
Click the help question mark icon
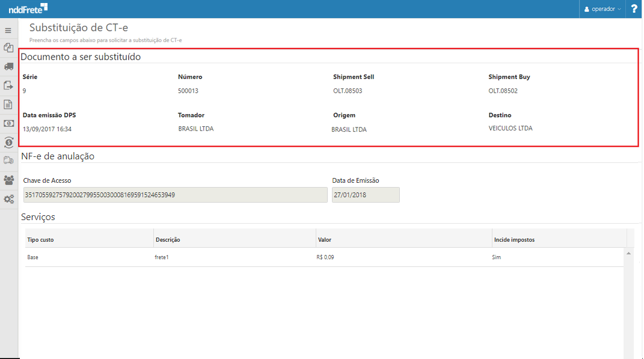pyautogui.click(x=634, y=9)
